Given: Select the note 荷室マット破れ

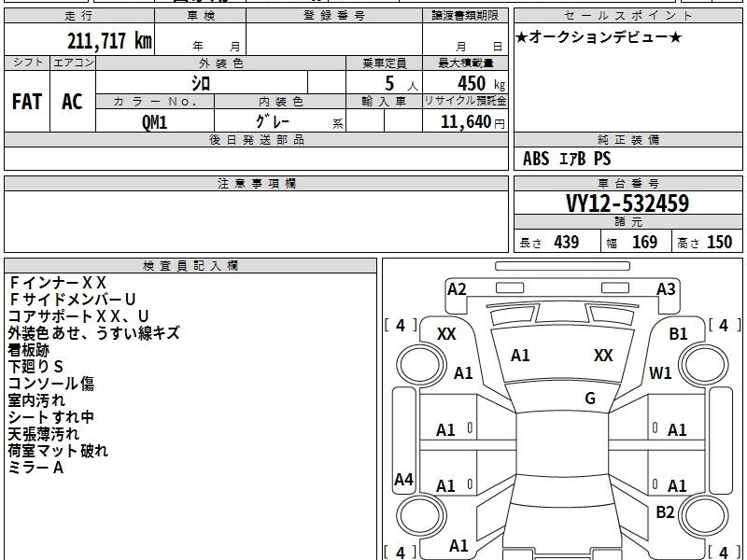Looking at the screenshot, I should tap(58, 451).
